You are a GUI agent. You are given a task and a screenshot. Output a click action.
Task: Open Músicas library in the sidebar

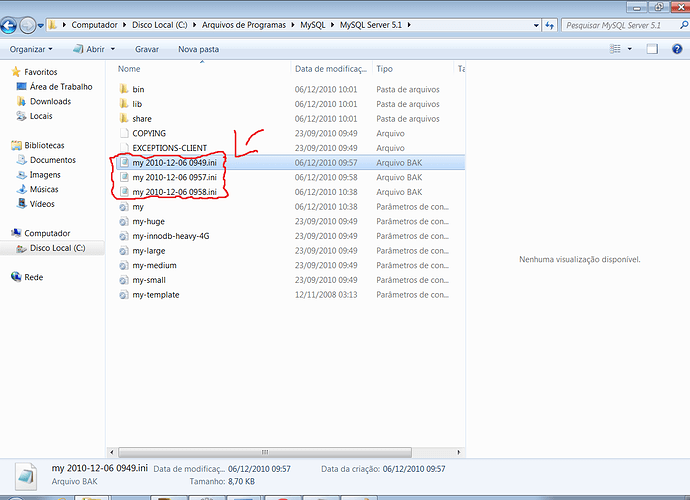pos(44,189)
